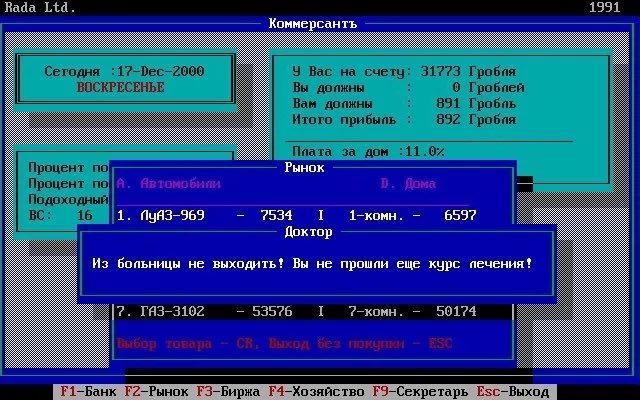
Task: Choose the highlighted ГАЗ-3102 car row
Action: (204, 311)
